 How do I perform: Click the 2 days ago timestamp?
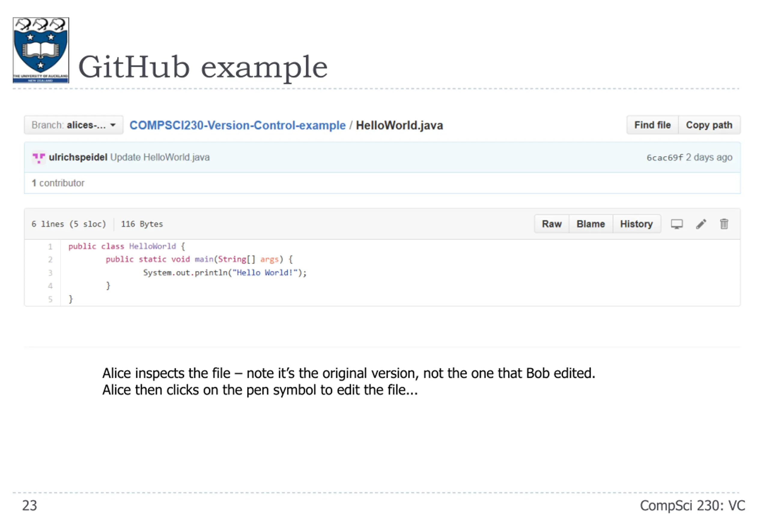[709, 157]
